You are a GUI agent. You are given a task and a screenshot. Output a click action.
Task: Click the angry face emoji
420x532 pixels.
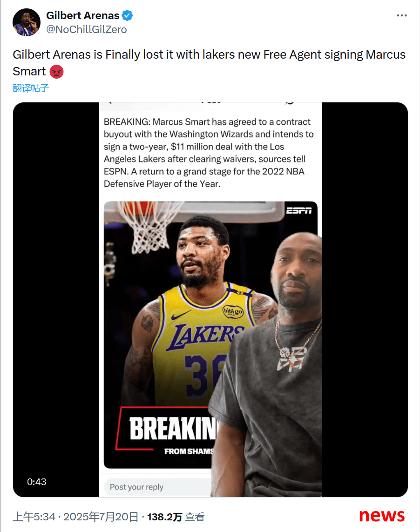coord(57,72)
